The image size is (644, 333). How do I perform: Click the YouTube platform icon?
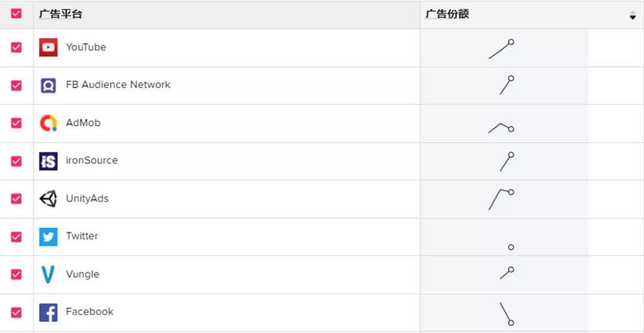pos(48,47)
